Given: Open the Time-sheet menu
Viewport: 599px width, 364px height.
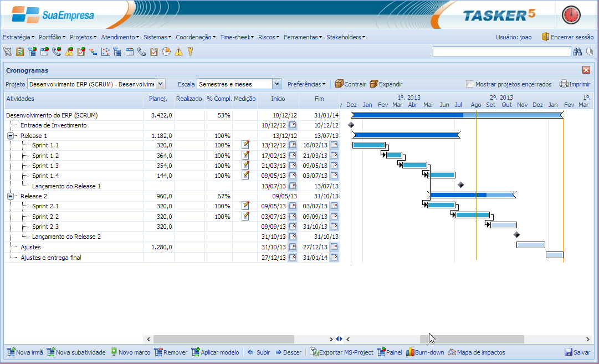Looking at the screenshot, I should click(x=237, y=37).
